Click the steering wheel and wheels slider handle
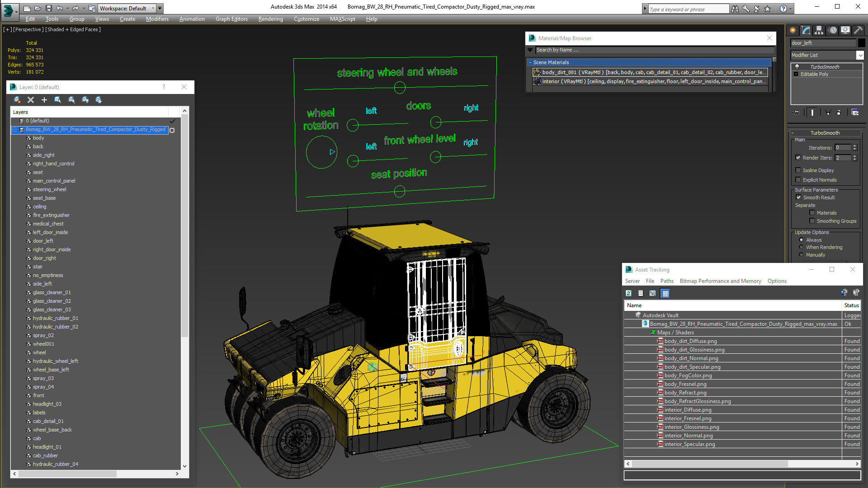This screenshot has height=488, width=868. point(400,88)
